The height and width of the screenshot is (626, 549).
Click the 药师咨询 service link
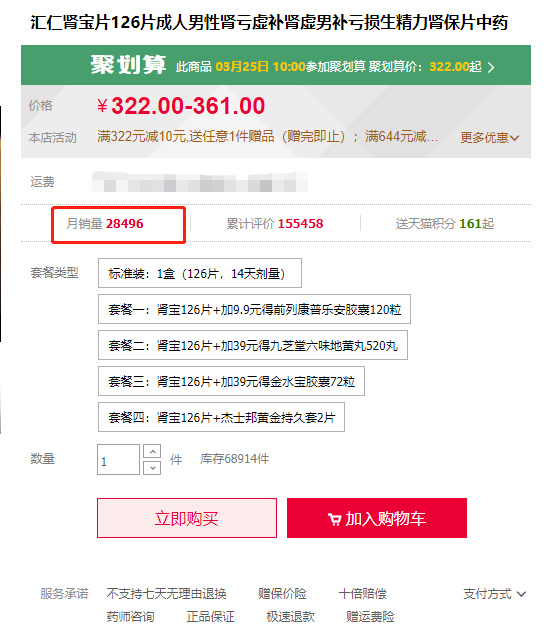tap(131, 616)
